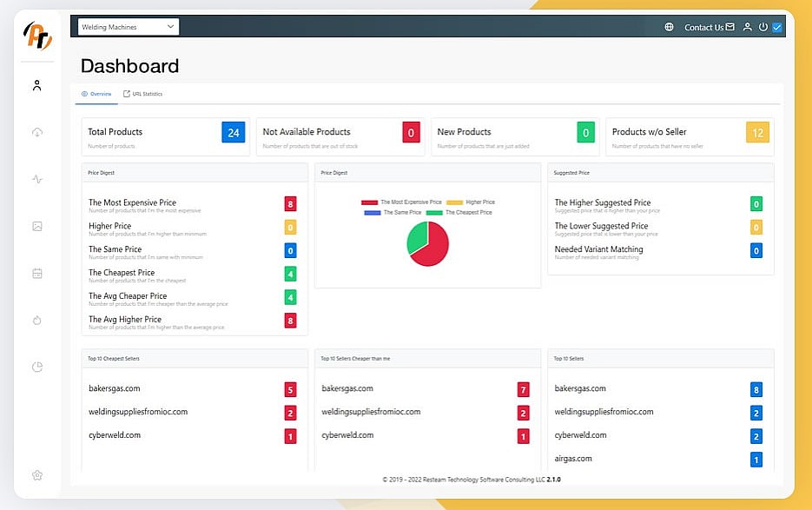Click the activity pulse icon in the sidebar
The width and height of the screenshot is (812, 510).
pyautogui.click(x=36, y=180)
